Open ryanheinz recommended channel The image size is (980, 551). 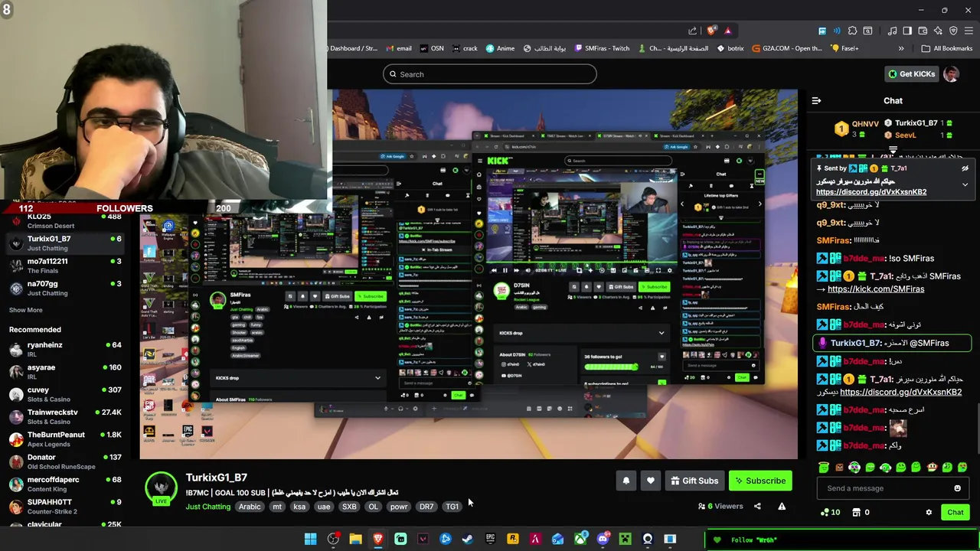[65, 349]
